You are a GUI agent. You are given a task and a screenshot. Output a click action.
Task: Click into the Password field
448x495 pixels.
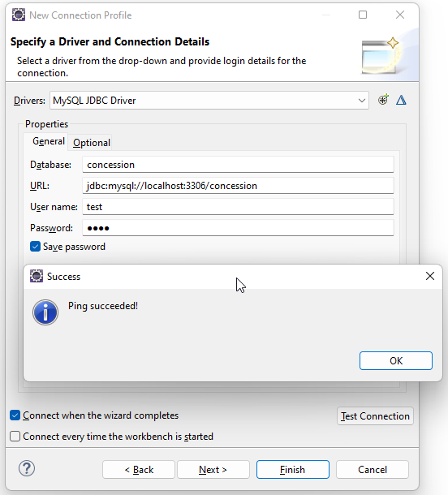(238, 228)
